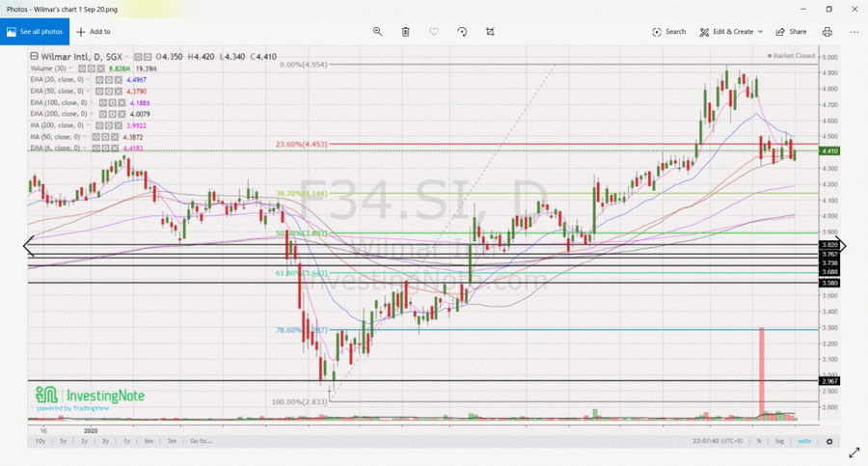Select the 1y time range

coord(126,441)
